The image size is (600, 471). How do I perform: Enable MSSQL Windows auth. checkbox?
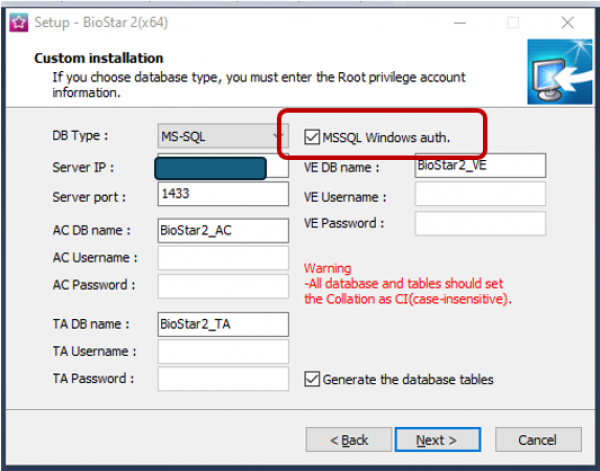tap(312, 135)
